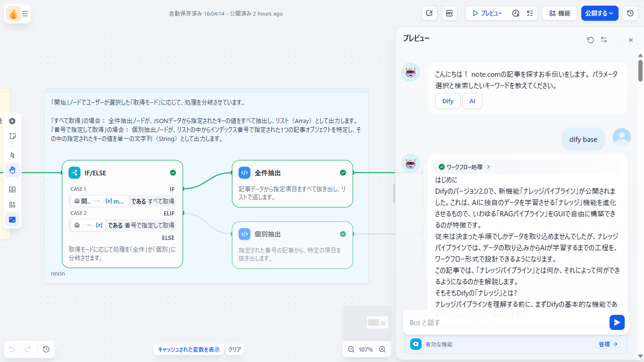This screenshot has height=362, width=644.
Task: Add a new node with plus icon
Action: click(12, 121)
